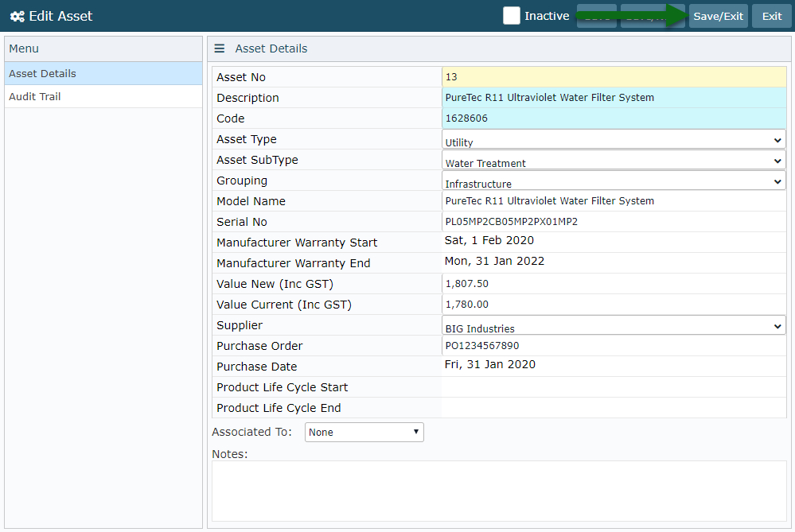The width and height of the screenshot is (795, 532).
Task: Click the Edit Asset gears icon
Action: 18,16
